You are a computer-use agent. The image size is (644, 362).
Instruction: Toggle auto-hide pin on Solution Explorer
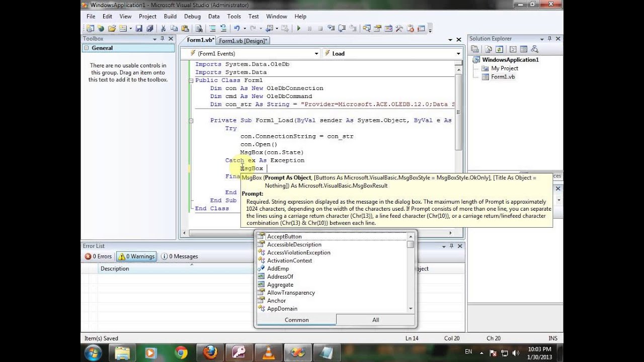(x=549, y=39)
